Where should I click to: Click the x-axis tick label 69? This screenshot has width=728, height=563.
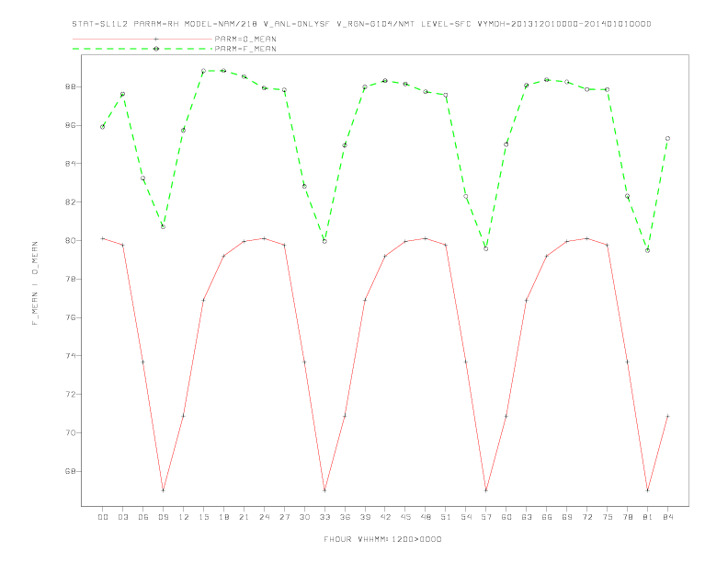pyautogui.click(x=567, y=517)
